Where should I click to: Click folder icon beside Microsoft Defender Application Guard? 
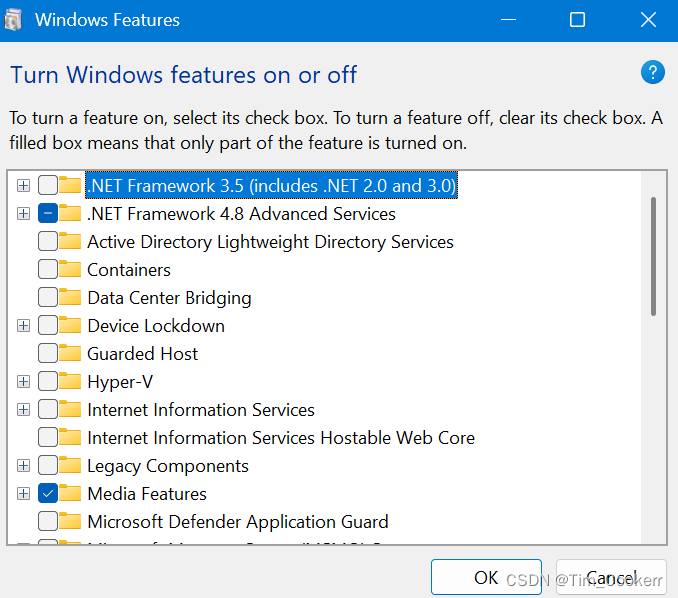[x=70, y=521]
